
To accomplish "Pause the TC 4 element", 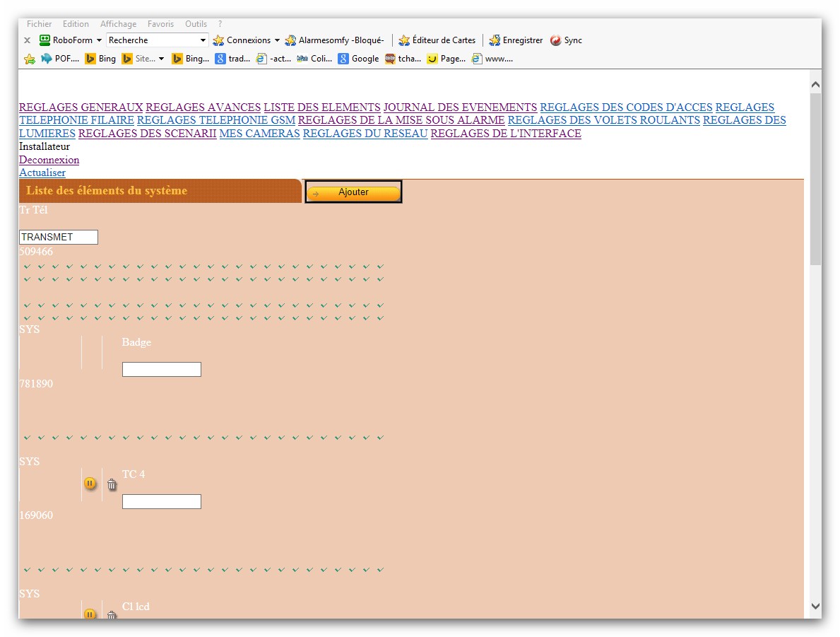I will pyautogui.click(x=90, y=484).
